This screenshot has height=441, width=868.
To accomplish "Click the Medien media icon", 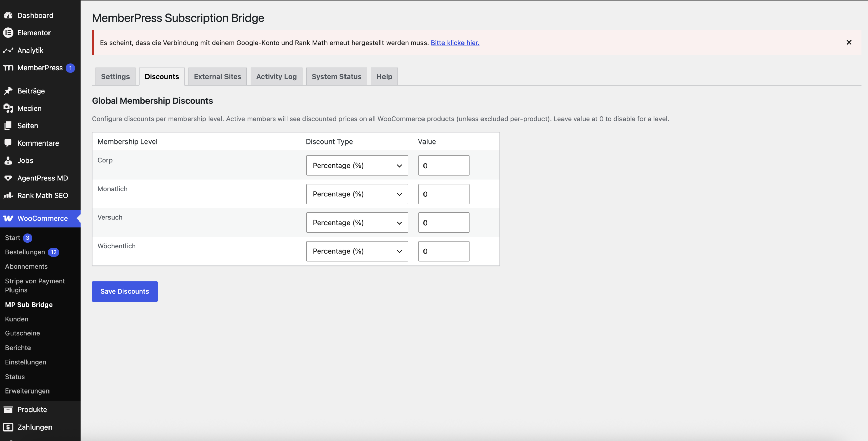I will (8, 108).
